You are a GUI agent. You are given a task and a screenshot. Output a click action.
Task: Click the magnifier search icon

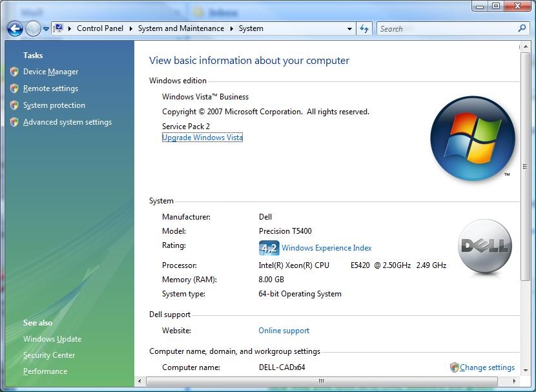coord(522,28)
